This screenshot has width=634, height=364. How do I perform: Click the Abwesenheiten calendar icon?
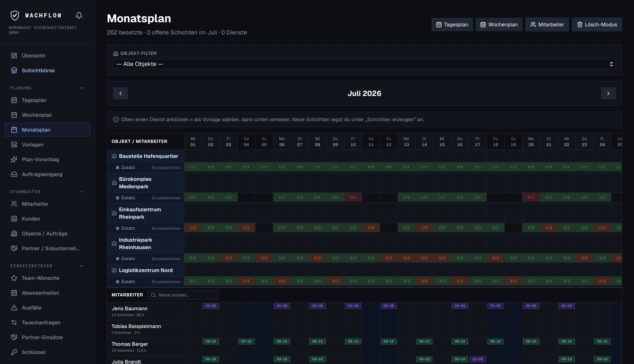tap(14, 293)
